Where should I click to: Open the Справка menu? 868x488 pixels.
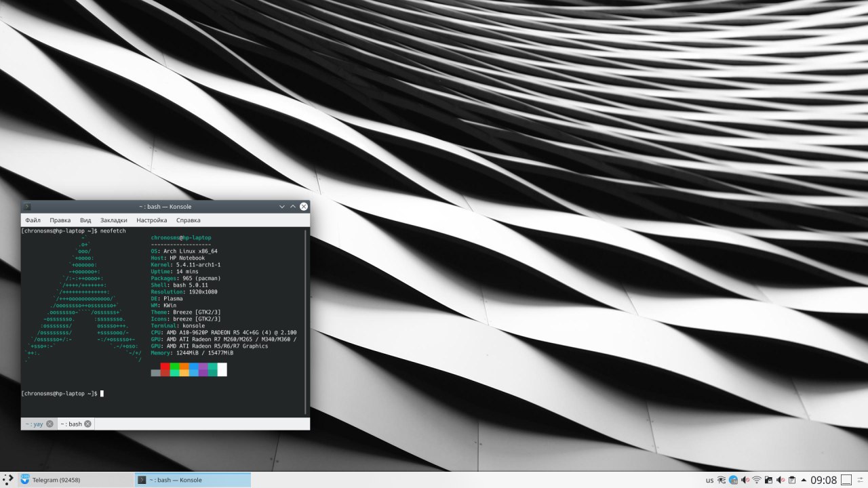tap(189, 220)
